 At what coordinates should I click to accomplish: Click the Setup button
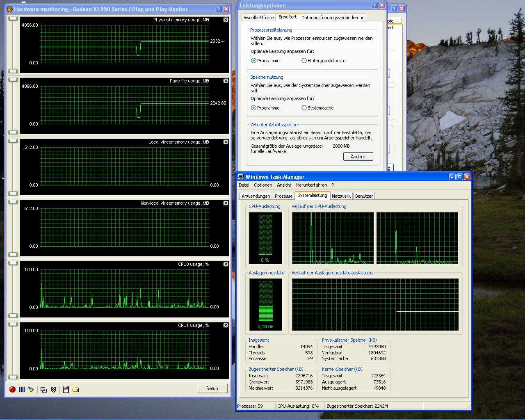[x=212, y=388]
